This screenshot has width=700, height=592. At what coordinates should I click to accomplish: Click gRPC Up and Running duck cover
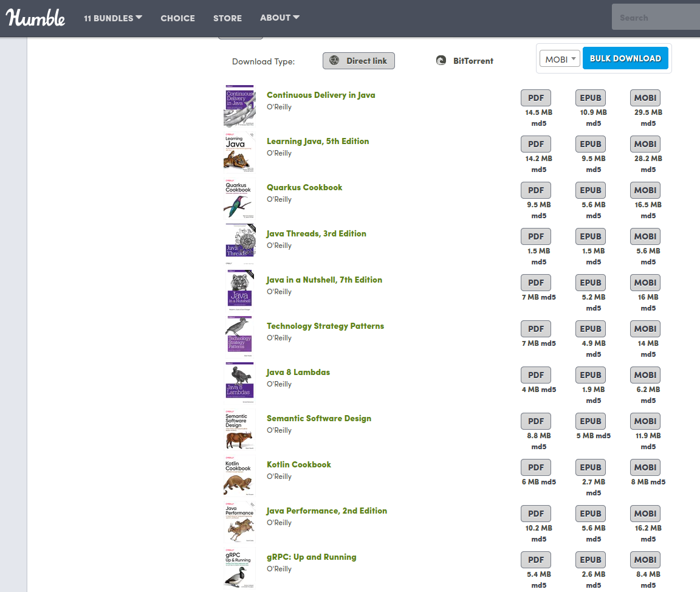(x=240, y=568)
